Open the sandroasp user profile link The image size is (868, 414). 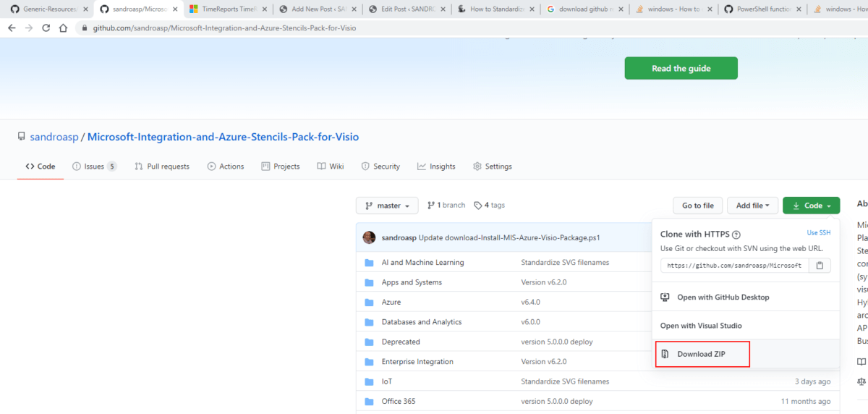(x=54, y=137)
